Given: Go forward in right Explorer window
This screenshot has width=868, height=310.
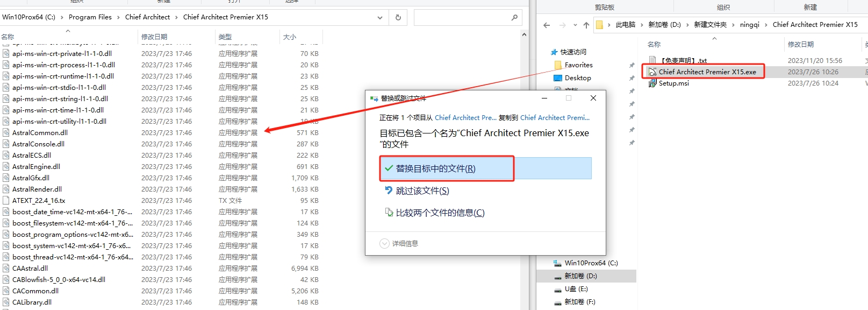Looking at the screenshot, I should point(562,25).
